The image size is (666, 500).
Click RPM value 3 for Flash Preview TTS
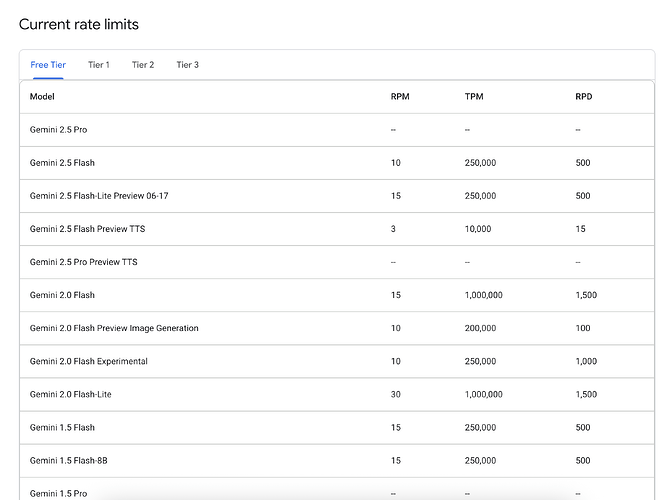click(393, 229)
